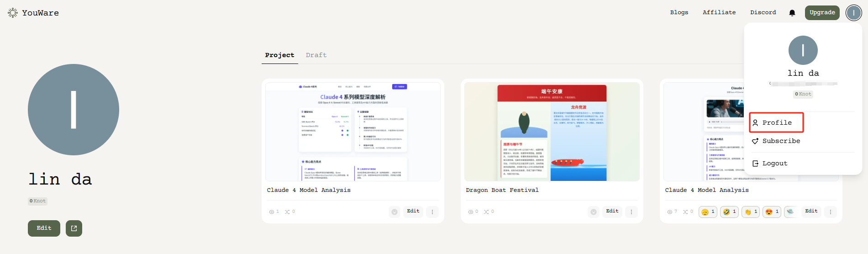Click the large lin da profile name
The image size is (868, 254).
(60, 179)
